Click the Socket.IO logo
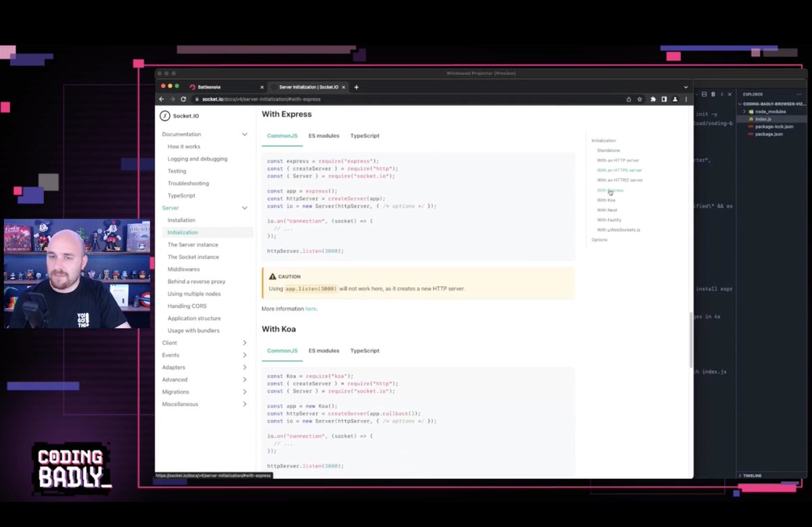This screenshot has height=527, width=812. pos(180,116)
